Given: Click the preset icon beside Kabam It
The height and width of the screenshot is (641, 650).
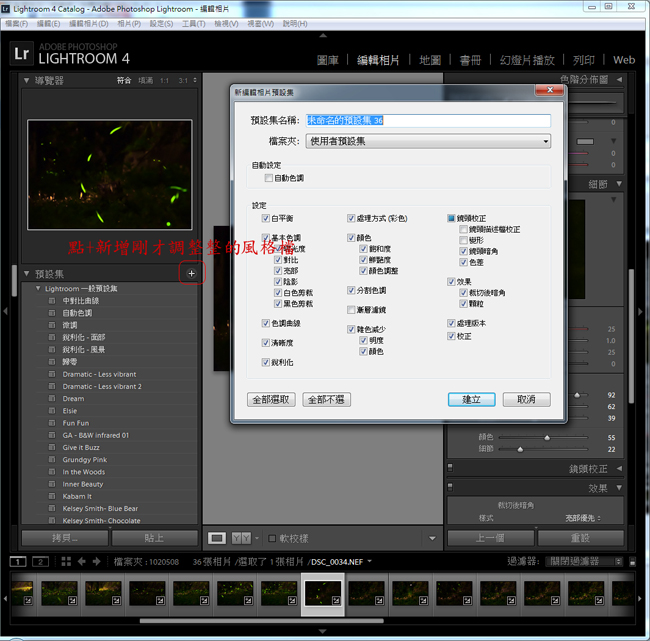Looking at the screenshot, I should coord(52,496).
